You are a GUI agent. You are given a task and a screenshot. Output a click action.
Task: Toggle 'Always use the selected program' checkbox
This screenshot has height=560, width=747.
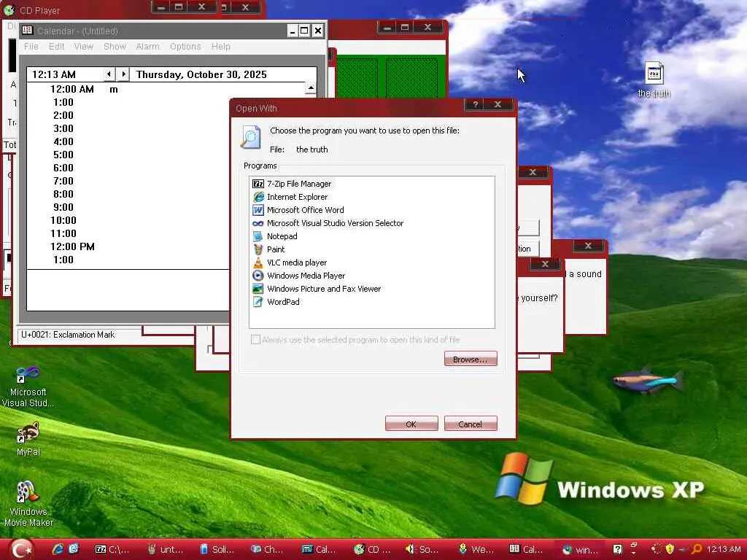pos(256,340)
